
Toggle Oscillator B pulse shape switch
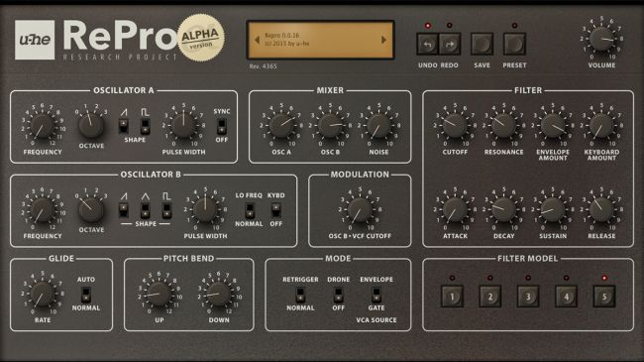(x=166, y=210)
